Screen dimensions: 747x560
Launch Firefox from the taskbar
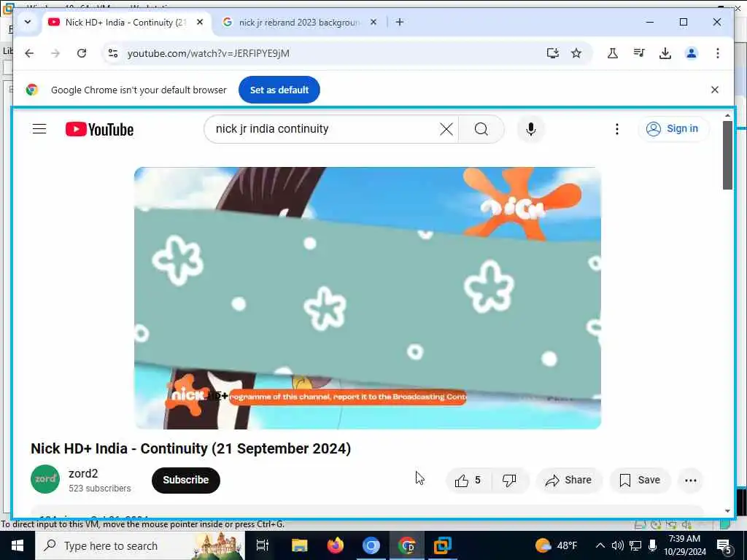tap(336, 545)
